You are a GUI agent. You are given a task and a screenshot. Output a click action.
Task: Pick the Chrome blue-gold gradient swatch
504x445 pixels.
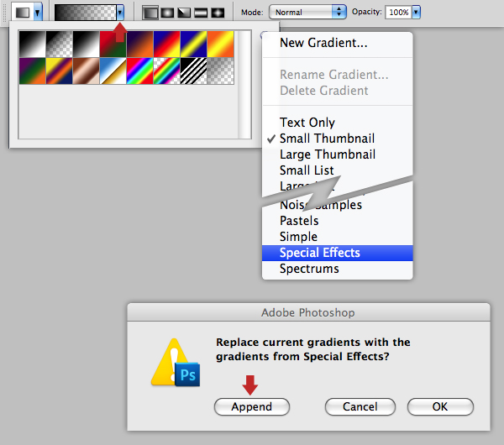point(113,71)
